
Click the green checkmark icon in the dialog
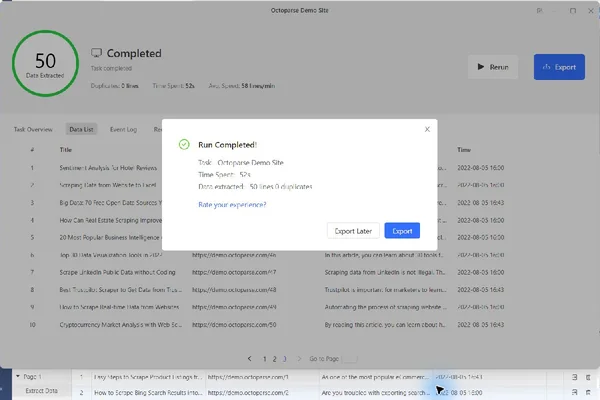(184, 144)
